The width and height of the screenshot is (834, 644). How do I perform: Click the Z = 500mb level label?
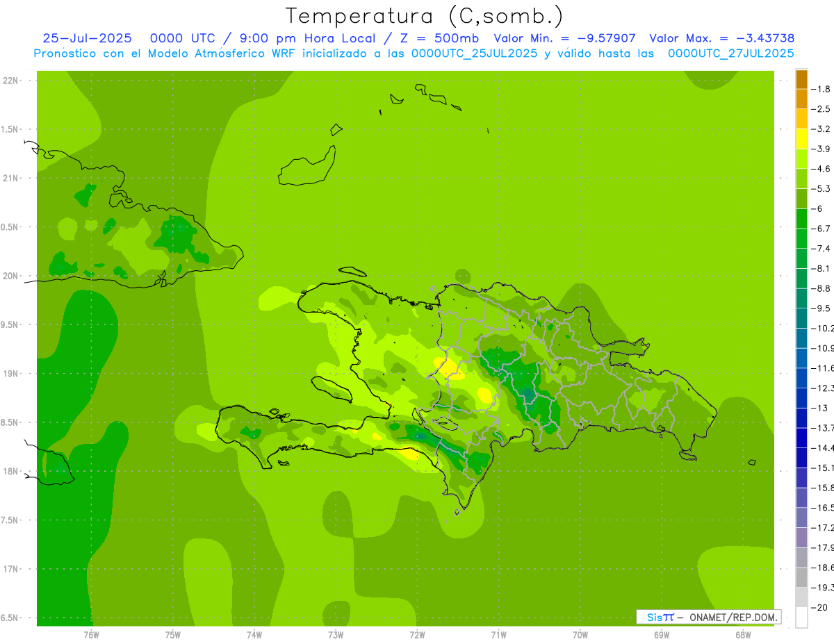tap(439, 38)
